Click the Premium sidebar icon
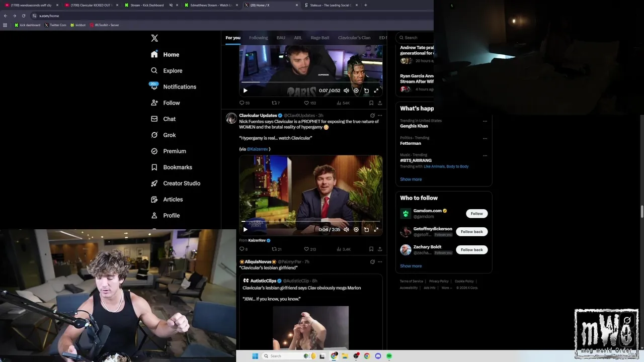This screenshot has width=644, height=362. click(x=154, y=151)
